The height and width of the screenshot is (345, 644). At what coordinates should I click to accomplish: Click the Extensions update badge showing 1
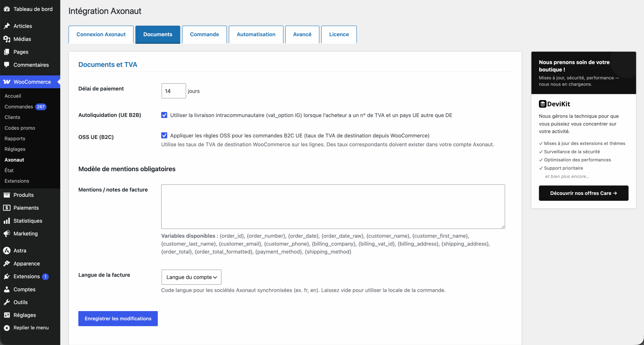(45, 277)
